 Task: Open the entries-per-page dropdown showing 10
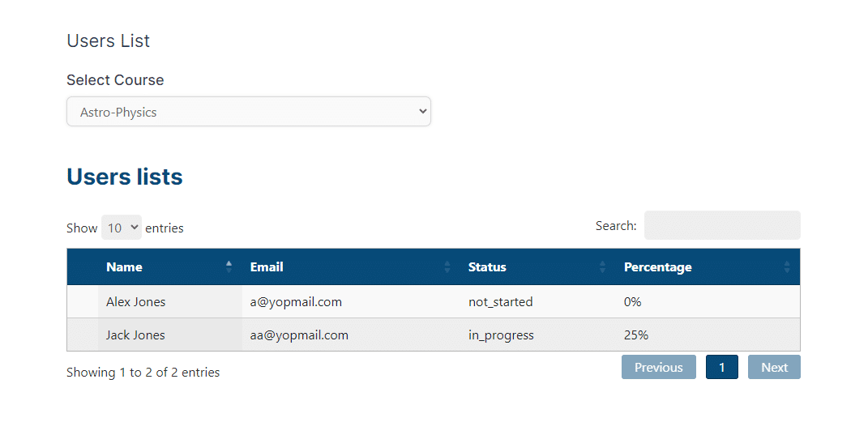coord(122,228)
